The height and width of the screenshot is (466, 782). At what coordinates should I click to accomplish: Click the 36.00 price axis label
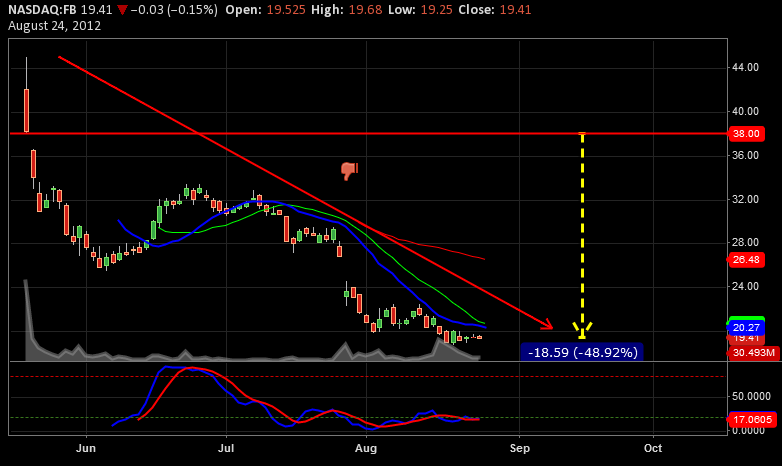(745, 155)
